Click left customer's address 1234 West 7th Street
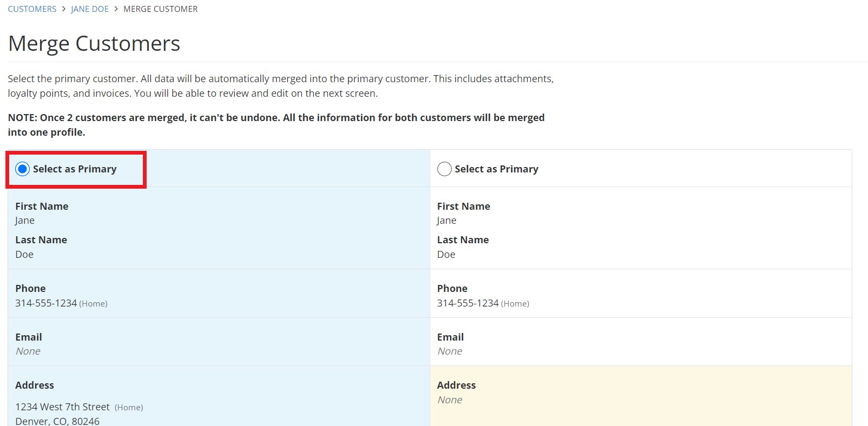Image resolution: width=868 pixels, height=426 pixels. tap(62, 407)
